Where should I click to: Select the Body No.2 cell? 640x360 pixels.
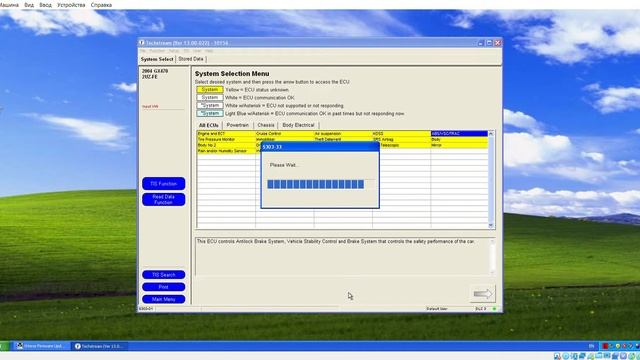pyautogui.click(x=226, y=145)
